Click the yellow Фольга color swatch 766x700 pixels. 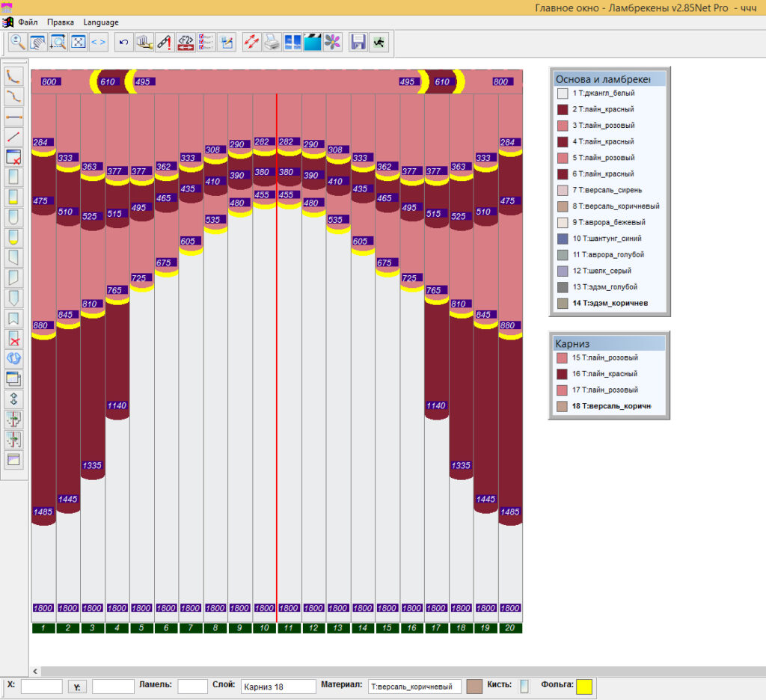[x=583, y=687]
